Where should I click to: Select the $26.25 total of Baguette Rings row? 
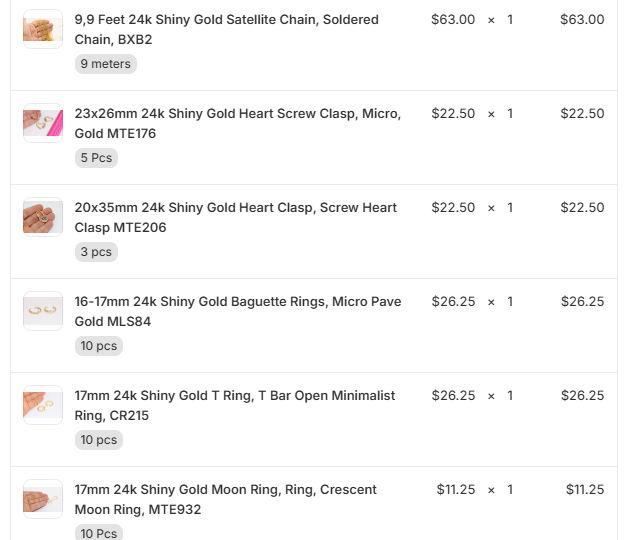tap(582, 301)
